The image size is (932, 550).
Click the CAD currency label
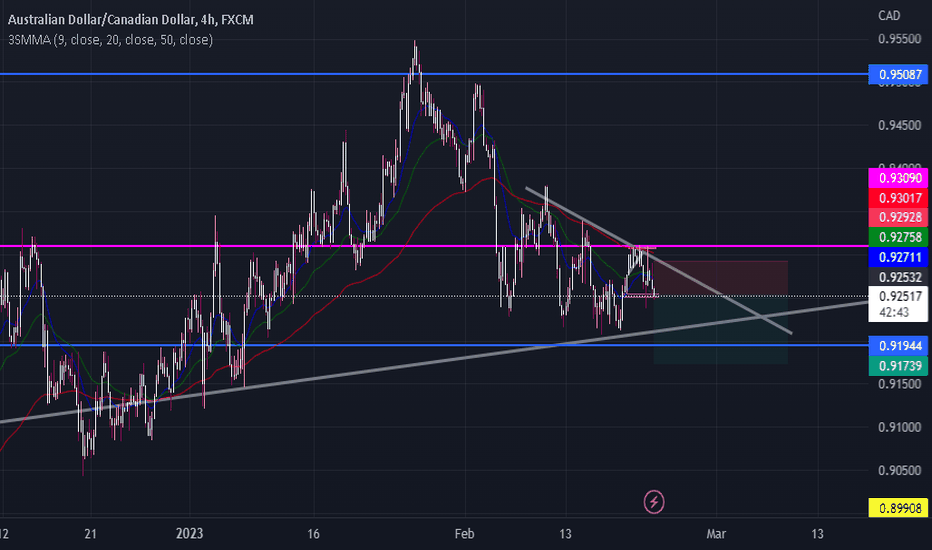coord(889,15)
